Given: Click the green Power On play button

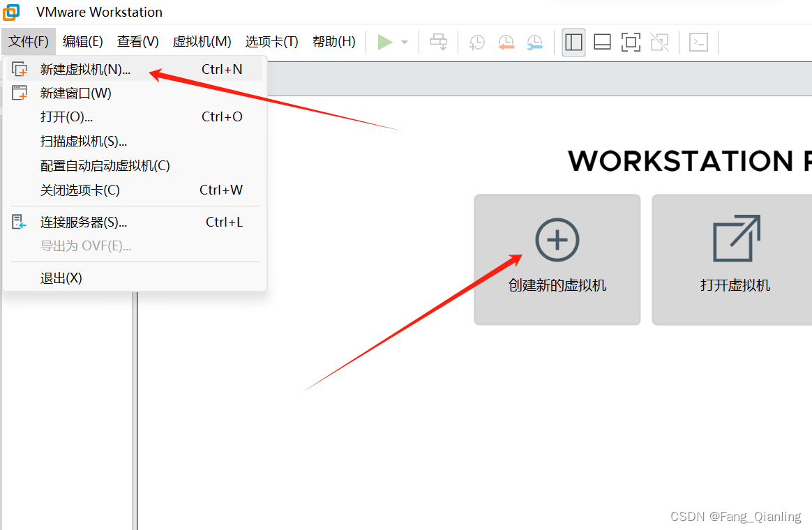Looking at the screenshot, I should pyautogui.click(x=385, y=42).
